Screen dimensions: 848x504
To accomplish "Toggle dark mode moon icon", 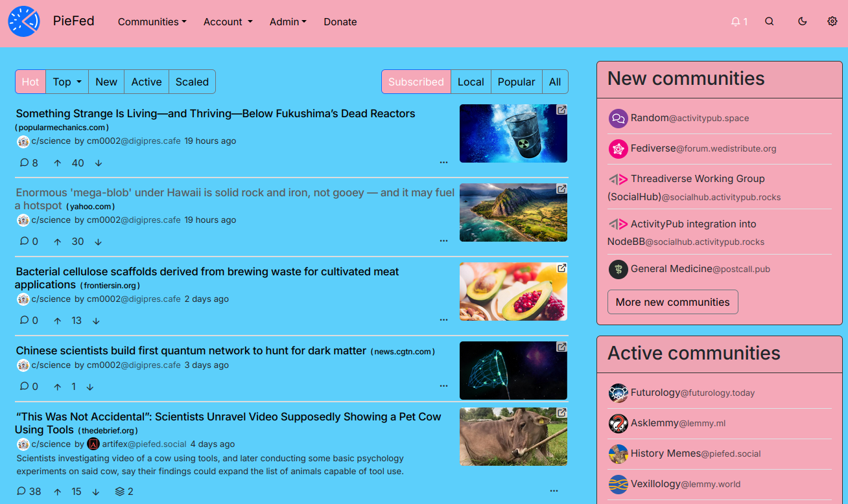I will [x=802, y=21].
